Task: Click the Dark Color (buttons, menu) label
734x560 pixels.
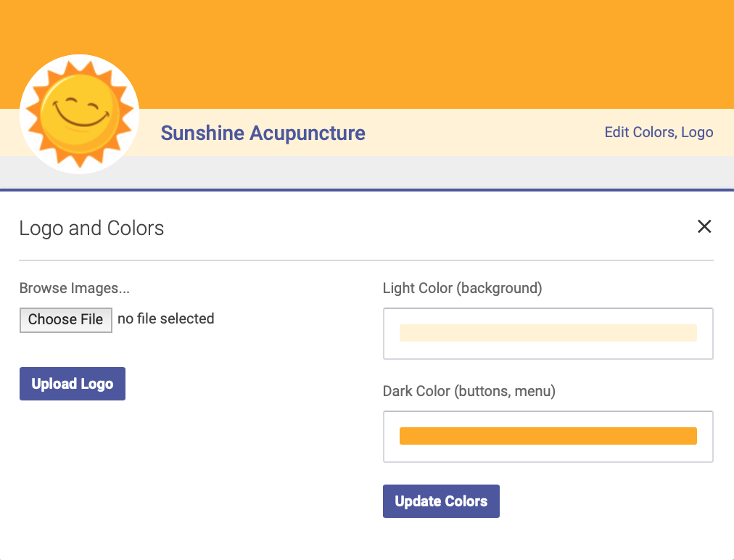Action: click(x=469, y=391)
